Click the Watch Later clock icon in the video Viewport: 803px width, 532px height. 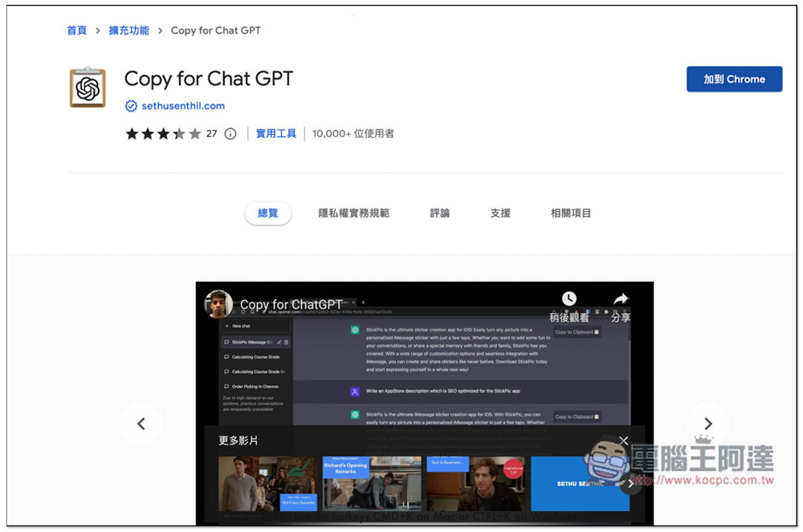[569, 298]
